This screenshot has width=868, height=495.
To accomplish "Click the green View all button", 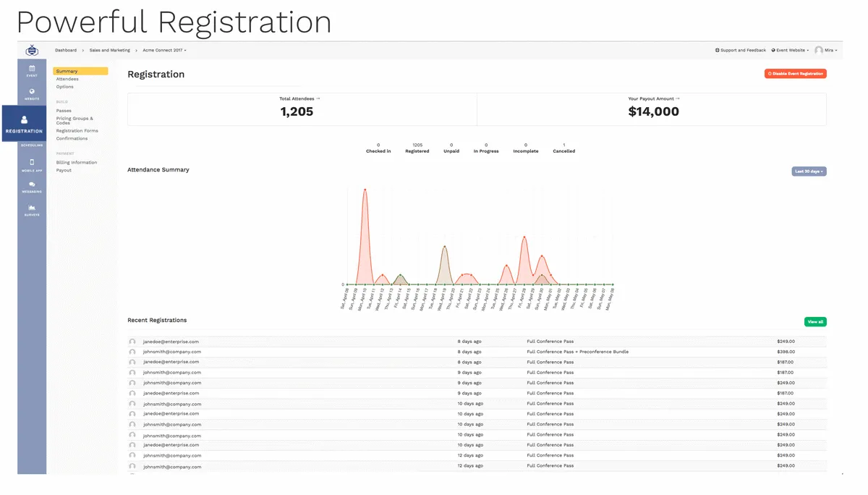I will [815, 322].
